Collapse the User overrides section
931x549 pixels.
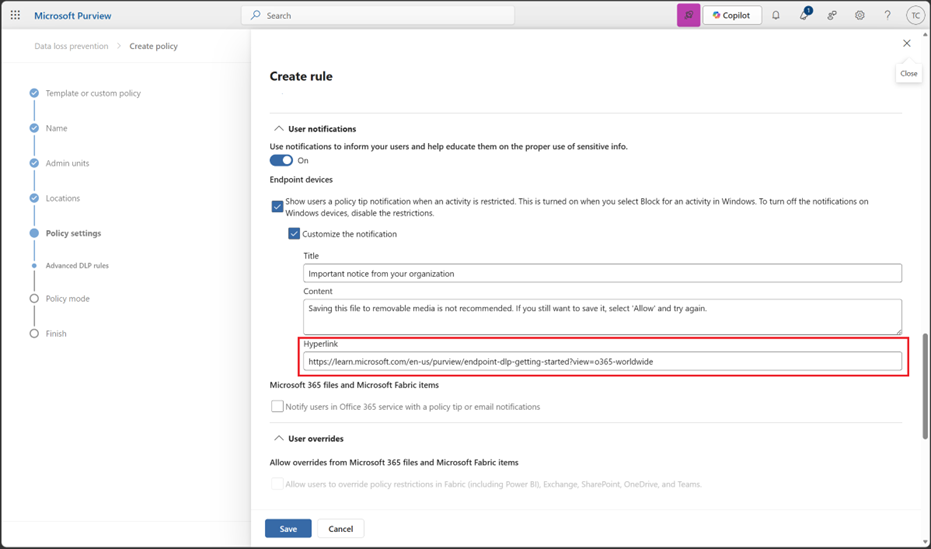278,439
